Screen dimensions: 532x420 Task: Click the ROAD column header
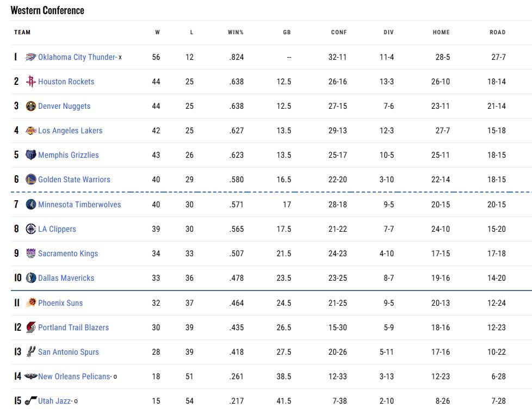pos(497,33)
